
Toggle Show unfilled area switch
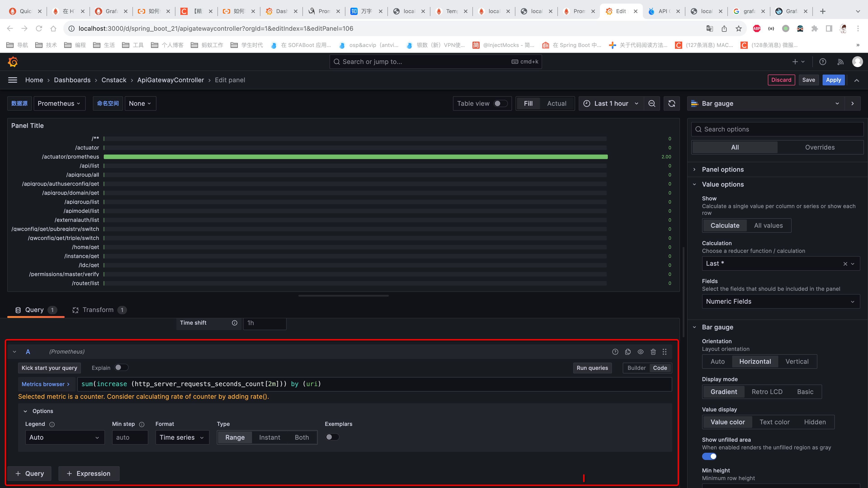pos(709,456)
